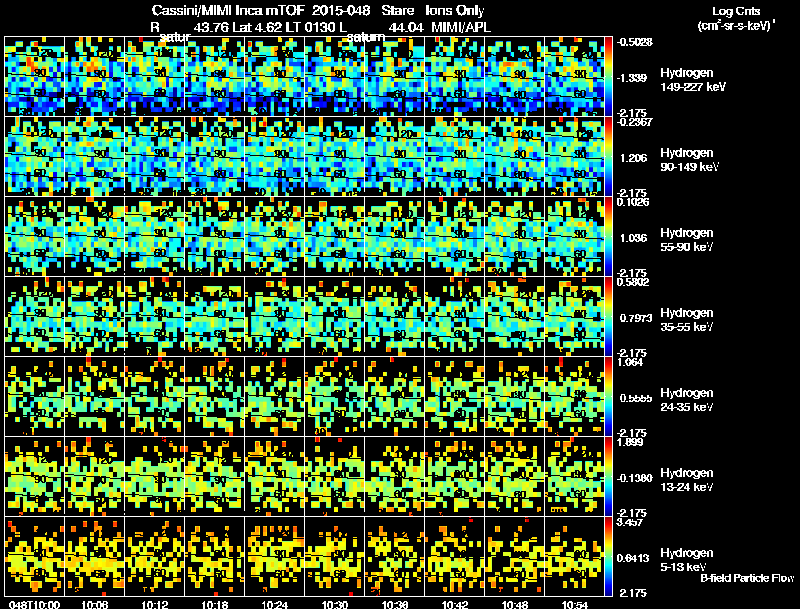This screenshot has height=609, width=800.
Task: Click the '10:48' time axis label
Action: pos(515,605)
